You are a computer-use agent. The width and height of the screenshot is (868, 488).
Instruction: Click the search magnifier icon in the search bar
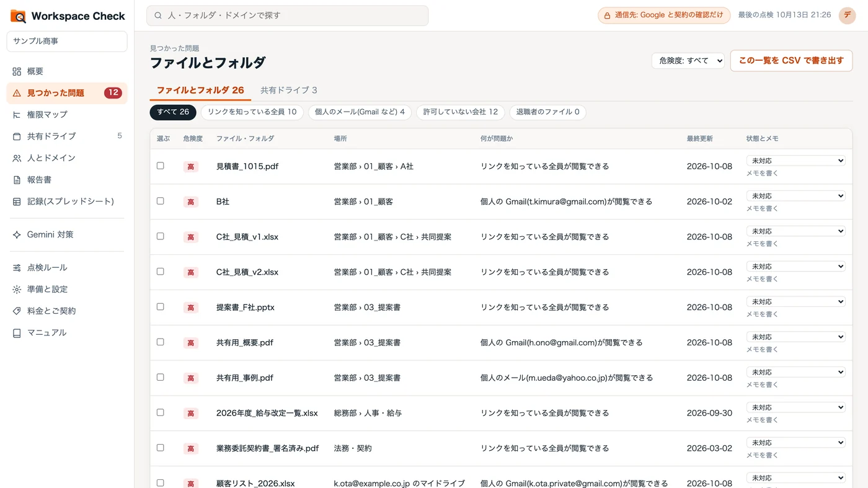[x=158, y=16]
